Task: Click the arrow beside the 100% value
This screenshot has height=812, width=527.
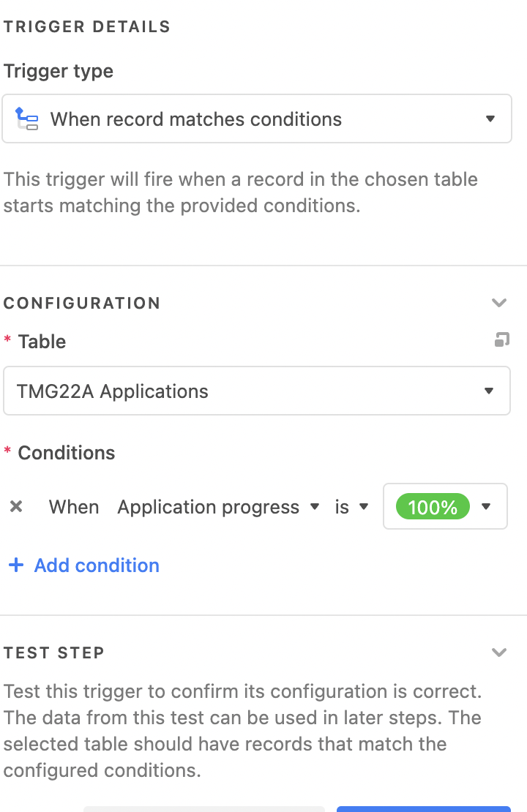Action: 485,506
